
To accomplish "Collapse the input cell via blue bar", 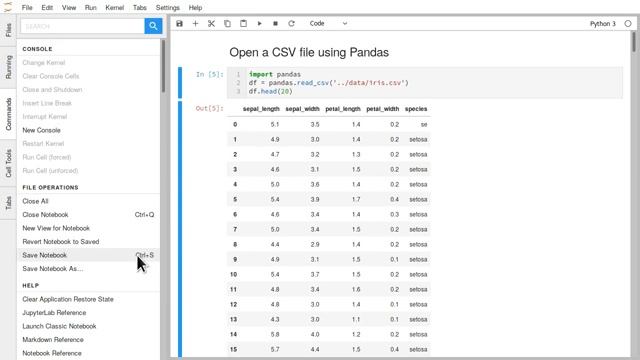I will [x=180, y=83].
